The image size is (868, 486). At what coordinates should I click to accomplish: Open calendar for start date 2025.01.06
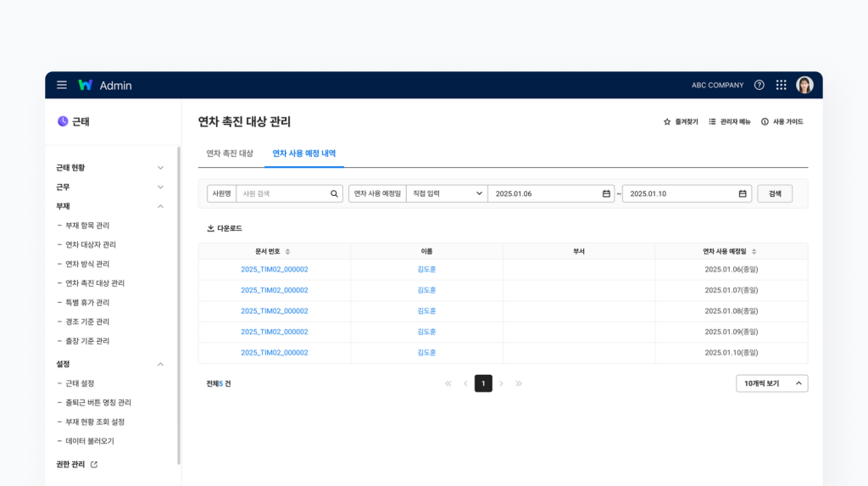(x=606, y=193)
